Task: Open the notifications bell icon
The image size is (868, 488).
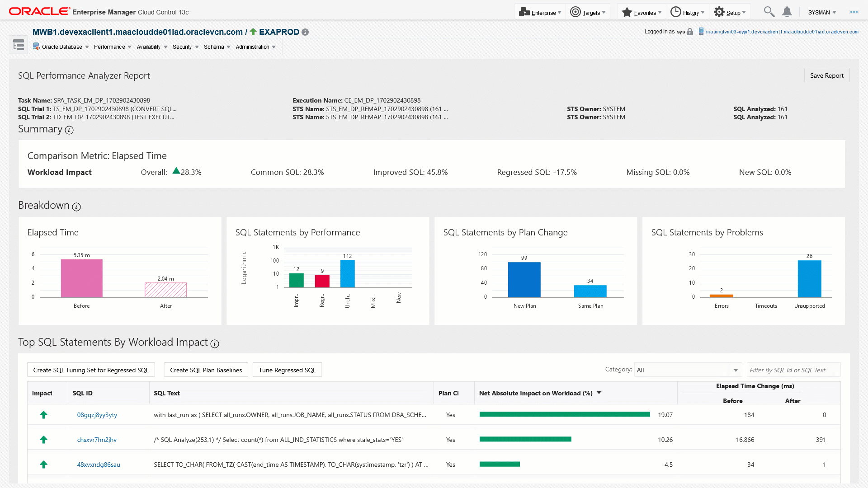Action: (x=787, y=12)
